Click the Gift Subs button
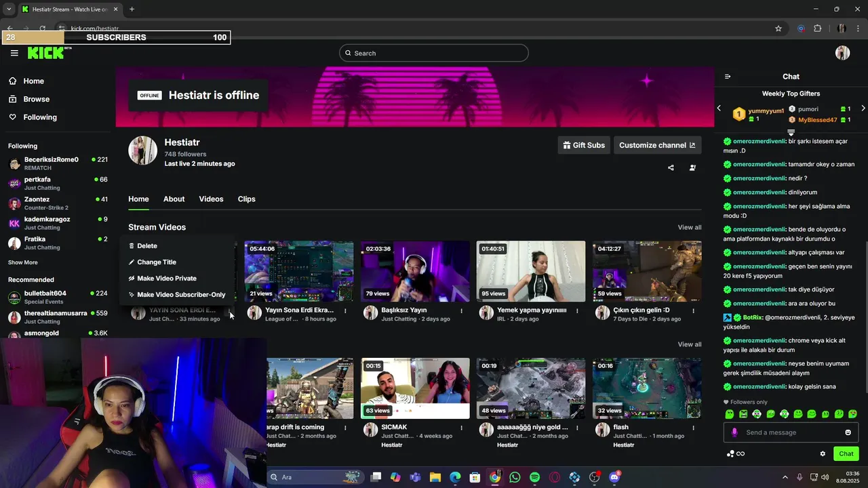The image size is (868, 488). pyautogui.click(x=584, y=145)
